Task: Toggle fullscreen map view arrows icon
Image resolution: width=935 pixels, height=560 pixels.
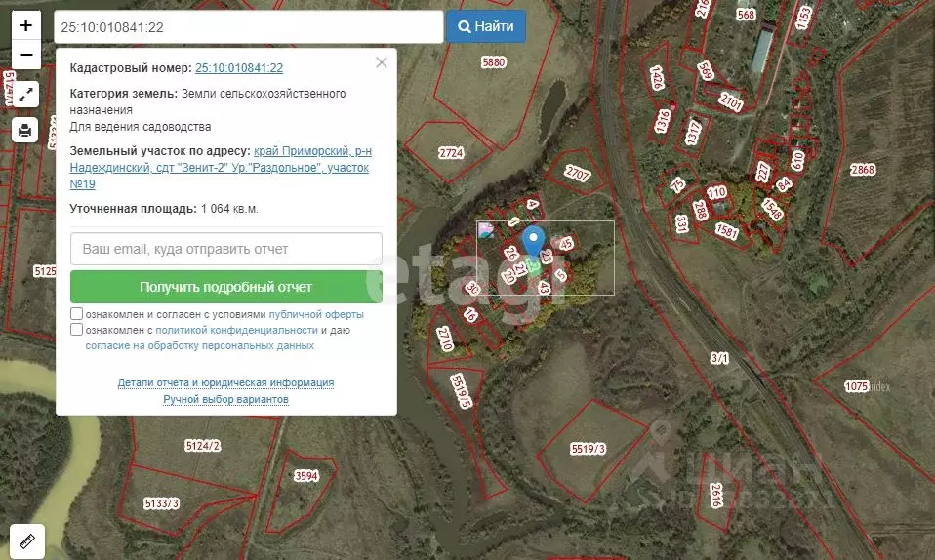Action: point(25,95)
